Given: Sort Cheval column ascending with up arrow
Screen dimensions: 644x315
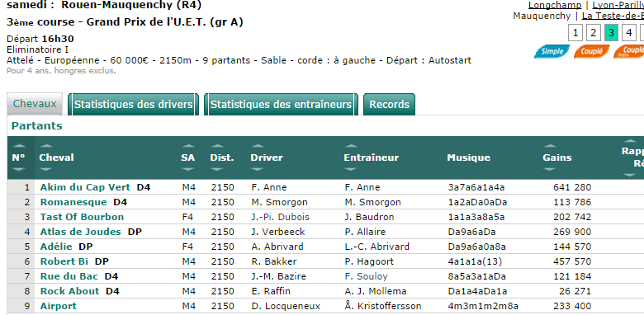Looking at the screenshot, I should point(46,146).
